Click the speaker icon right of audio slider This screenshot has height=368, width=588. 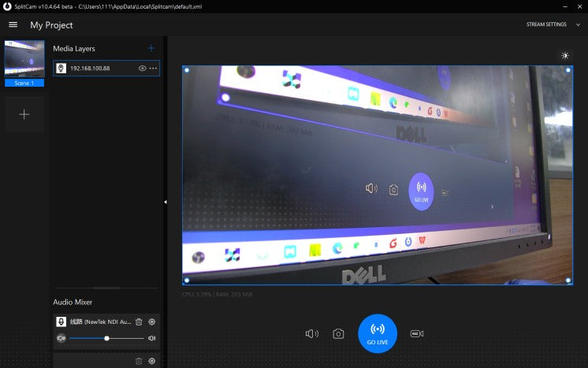click(152, 338)
